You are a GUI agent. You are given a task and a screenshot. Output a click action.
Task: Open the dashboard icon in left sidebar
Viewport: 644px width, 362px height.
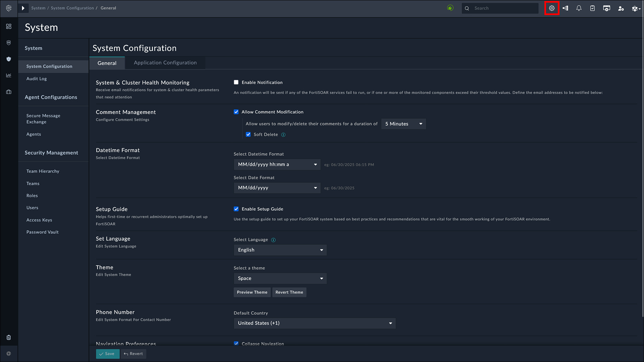click(x=9, y=26)
